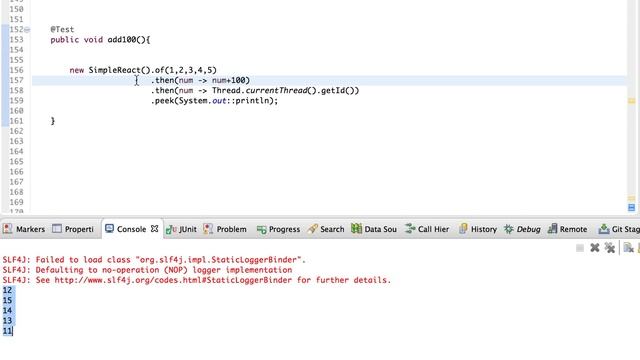Viewport: 640px width, 360px height.
Task: Click the blue overview ruler marker
Action: pos(631,207)
